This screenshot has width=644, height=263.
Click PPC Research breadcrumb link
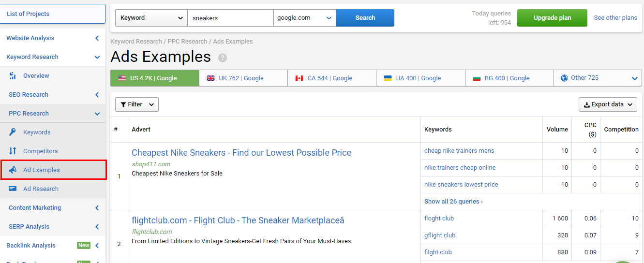(188, 42)
